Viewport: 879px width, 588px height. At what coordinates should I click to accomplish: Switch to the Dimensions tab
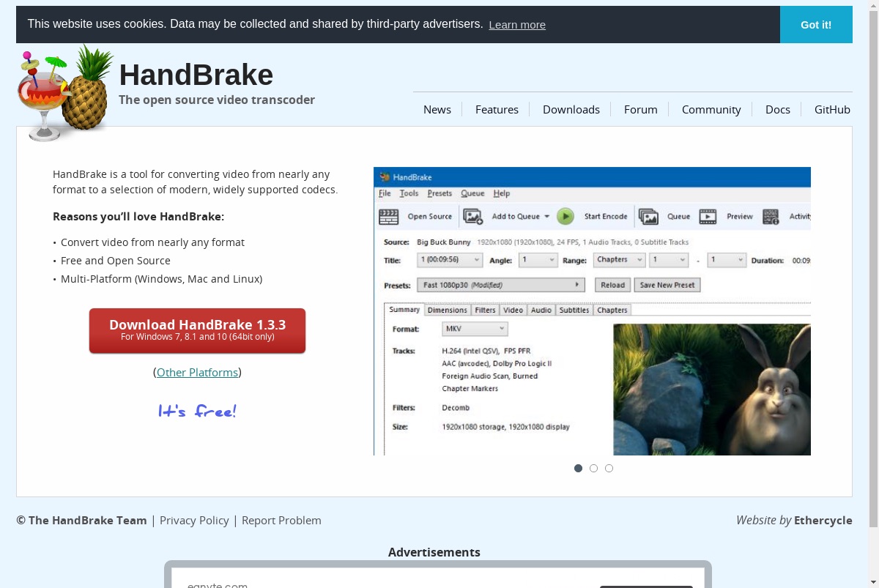click(447, 310)
